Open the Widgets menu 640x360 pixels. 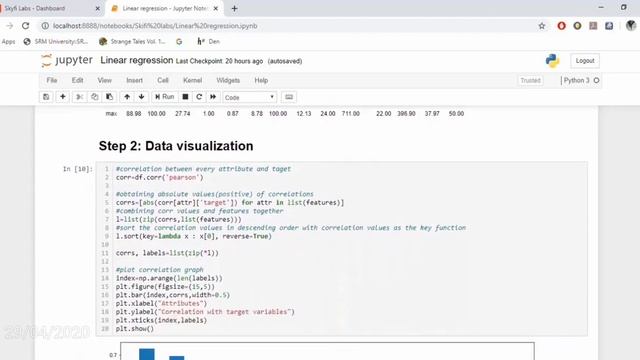[x=228, y=80]
